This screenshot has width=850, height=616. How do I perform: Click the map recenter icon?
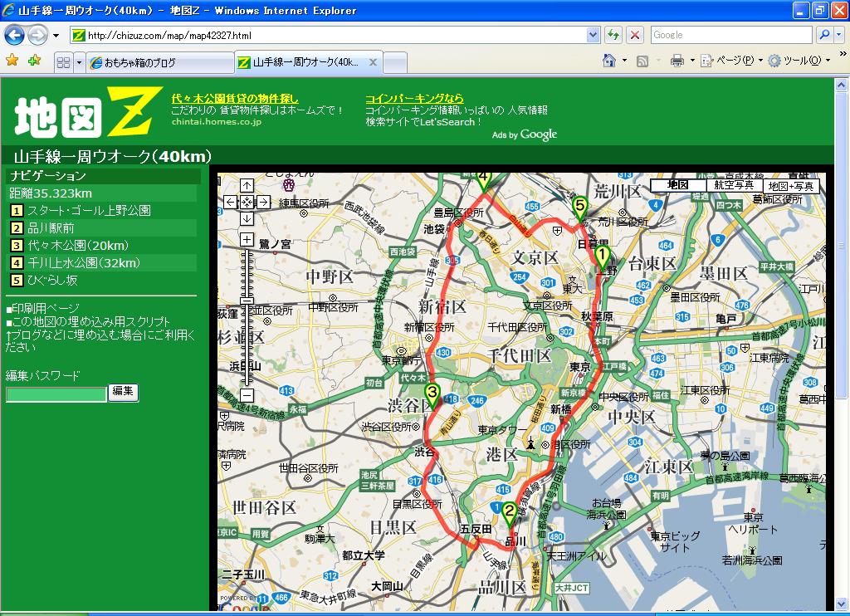[x=247, y=203]
